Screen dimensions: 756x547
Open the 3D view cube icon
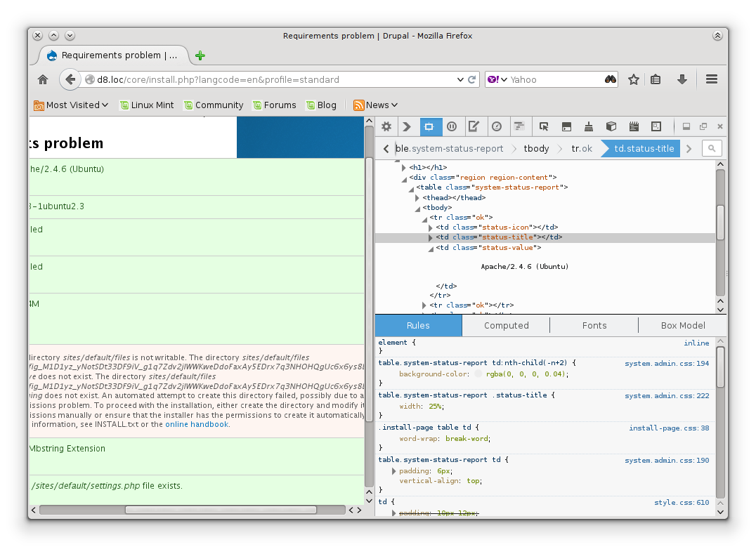click(611, 127)
